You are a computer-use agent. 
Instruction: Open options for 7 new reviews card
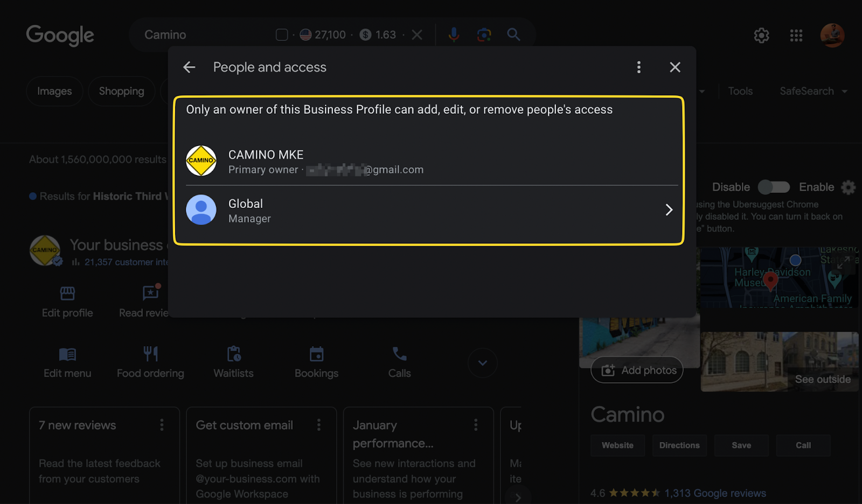162,425
